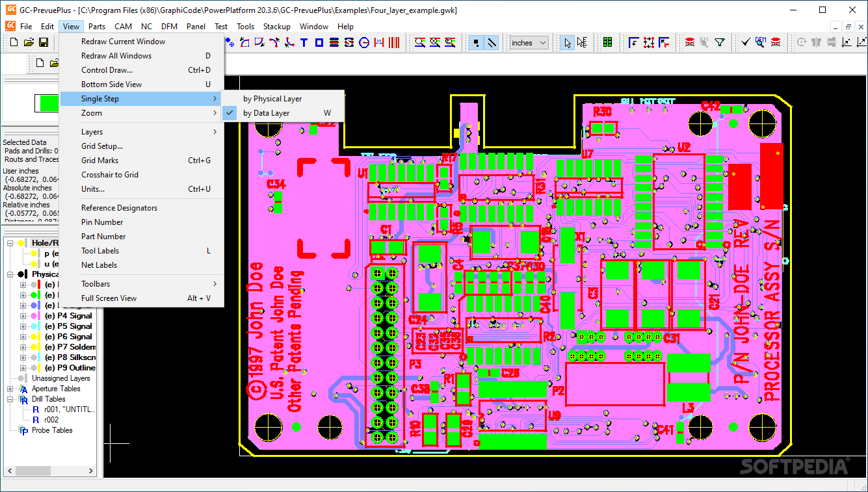Image resolution: width=868 pixels, height=492 pixels.
Task: Expand the Aperture Tables node
Action: click(10, 389)
